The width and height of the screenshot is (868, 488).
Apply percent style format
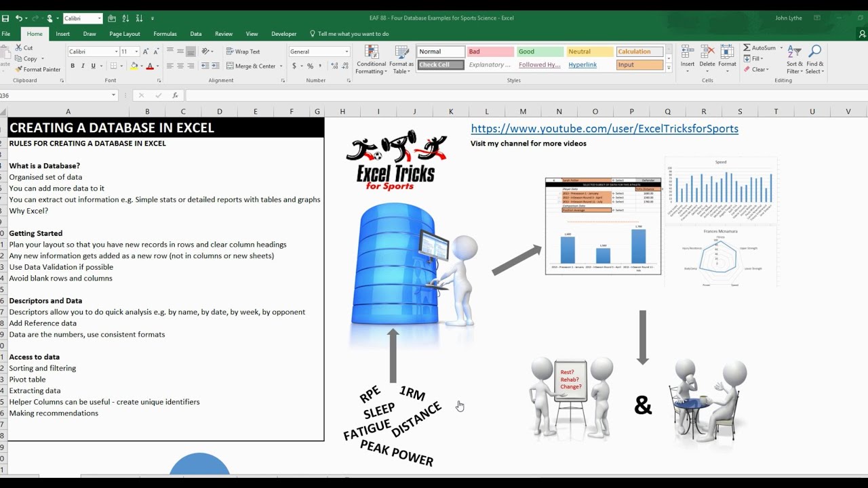tap(310, 66)
